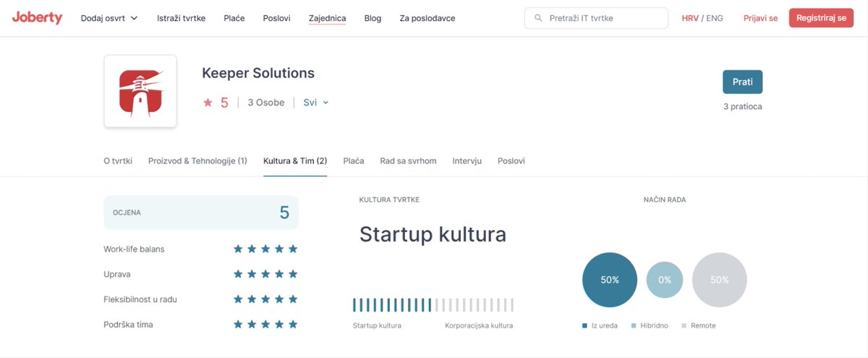Click the Keeper Solutions lighthouse logo
Image resolution: width=868 pixels, height=358 pixels.
pos(140,91)
